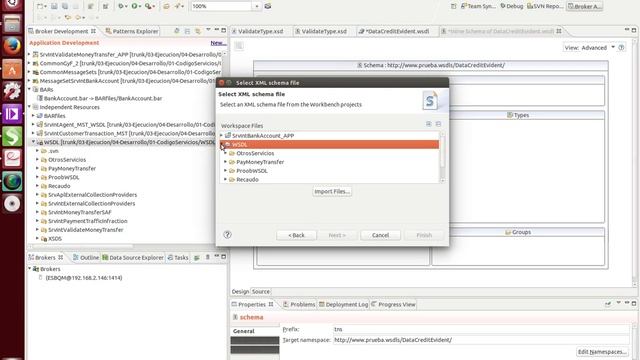Click the green S launcher icon
This screenshot has width=640, height=360.
coord(12,136)
